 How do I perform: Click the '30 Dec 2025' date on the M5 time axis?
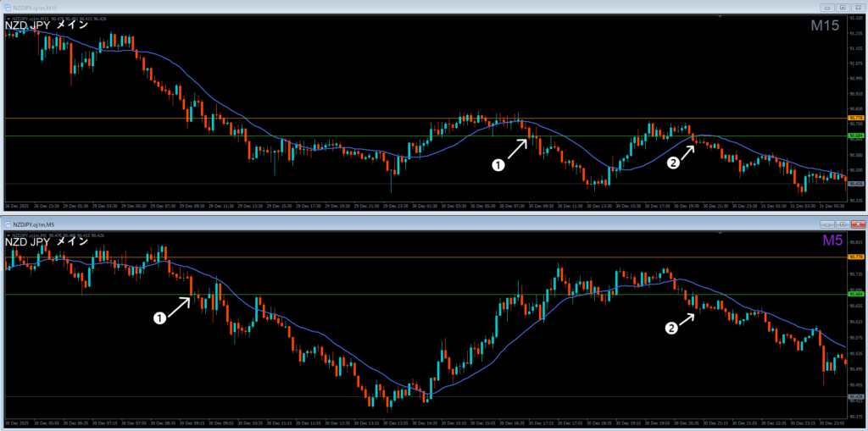(15, 423)
